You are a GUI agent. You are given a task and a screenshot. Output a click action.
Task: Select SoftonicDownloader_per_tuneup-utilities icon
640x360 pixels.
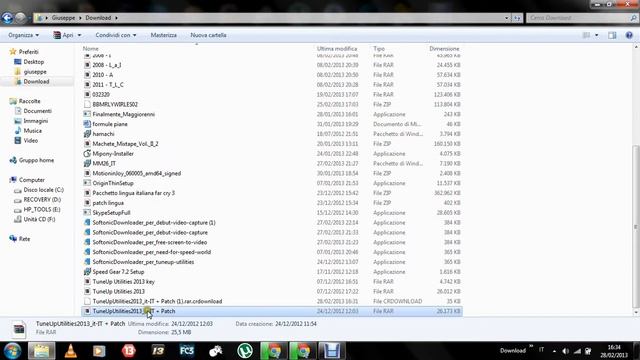87,262
